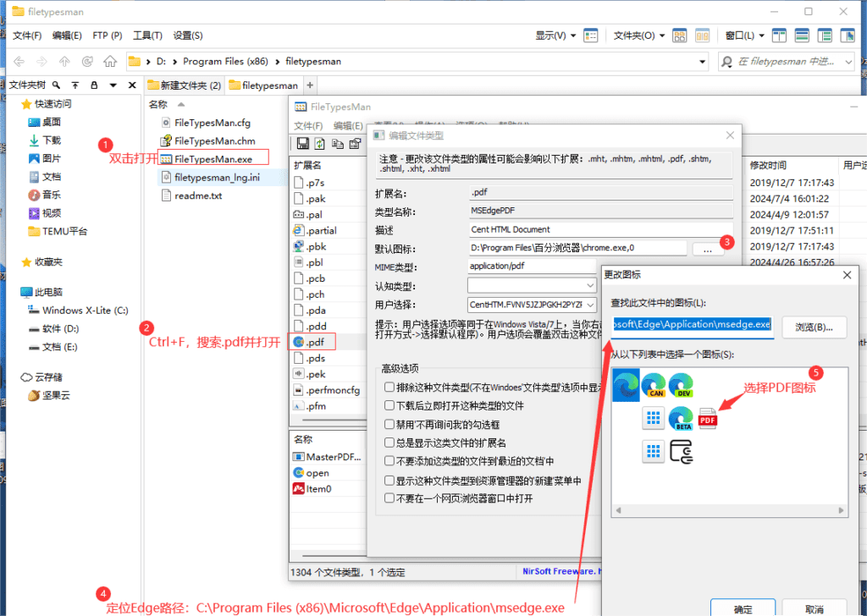Click 取消 in change icon dialog

click(x=815, y=609)
